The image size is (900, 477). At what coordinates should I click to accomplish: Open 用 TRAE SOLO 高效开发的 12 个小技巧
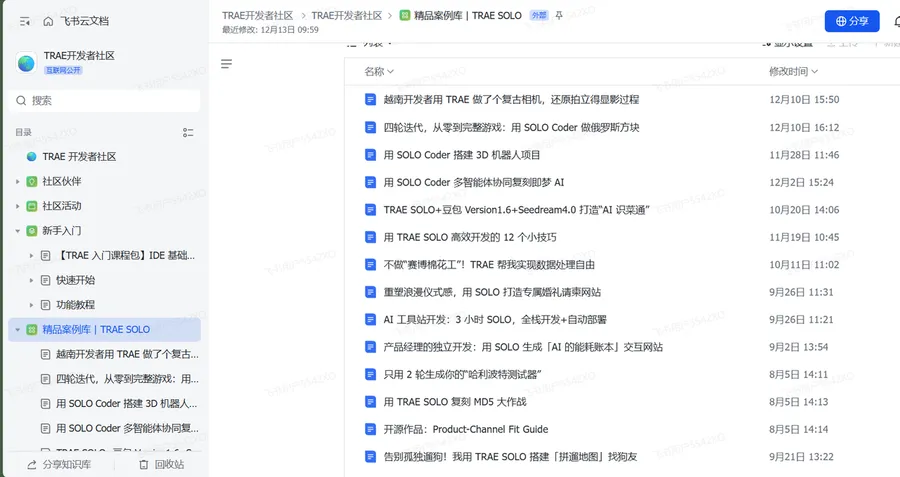coord(470,237)
